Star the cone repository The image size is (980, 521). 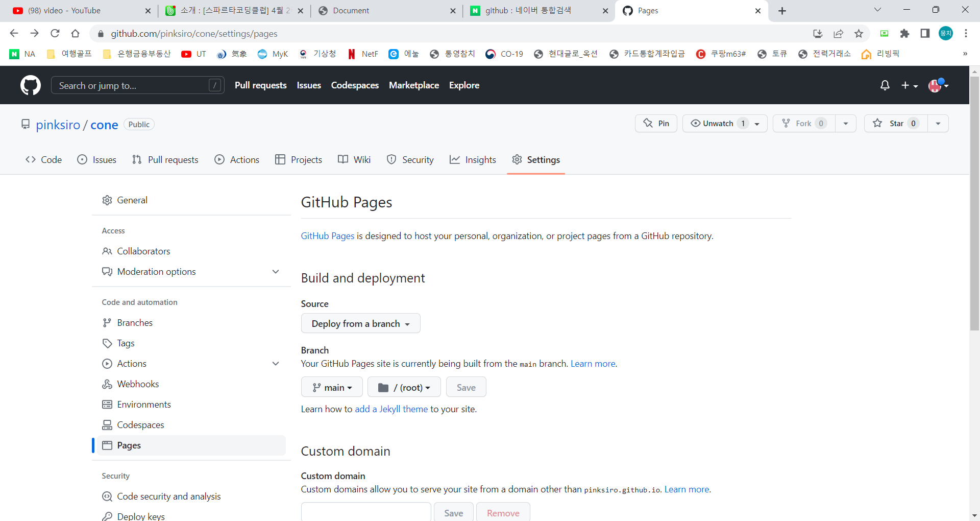(x=896, y=124)
